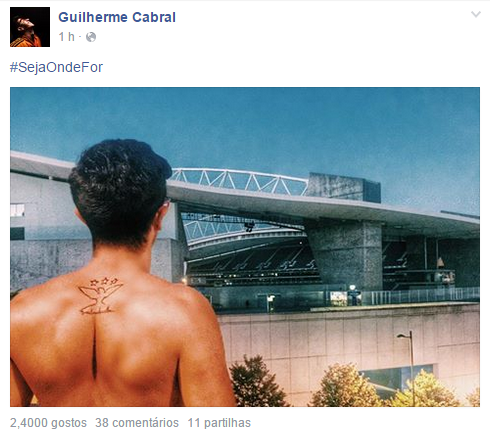Viewport: 490px width, 433px height.
Task: View the 11 partilhas shares
Action: coord(219,423)
